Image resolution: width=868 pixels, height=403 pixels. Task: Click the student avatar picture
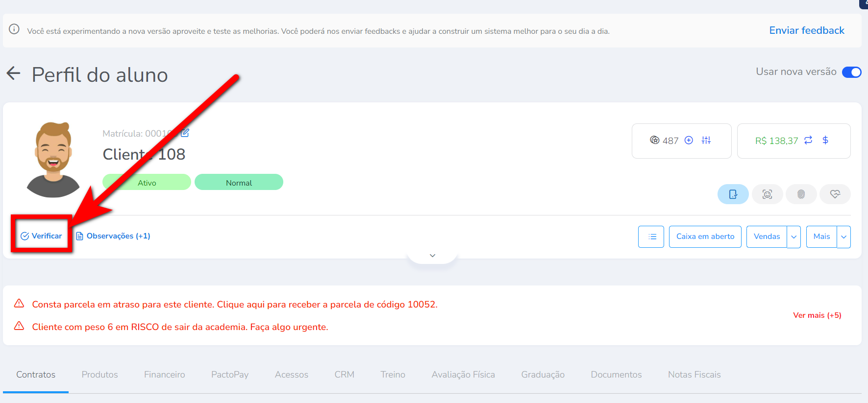click(x=53, y=160)
